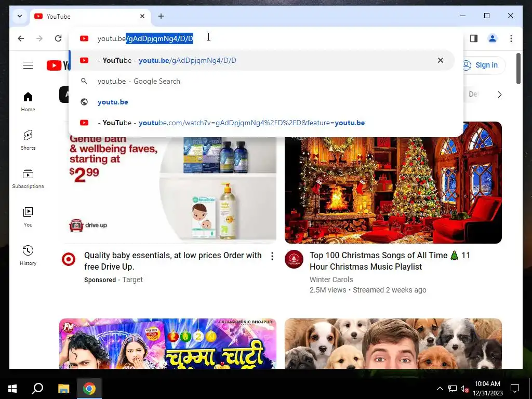Open 'Top 100 Christmas Songs' video title
This screenshot has height=399, width=532.
tap(390, 261)
